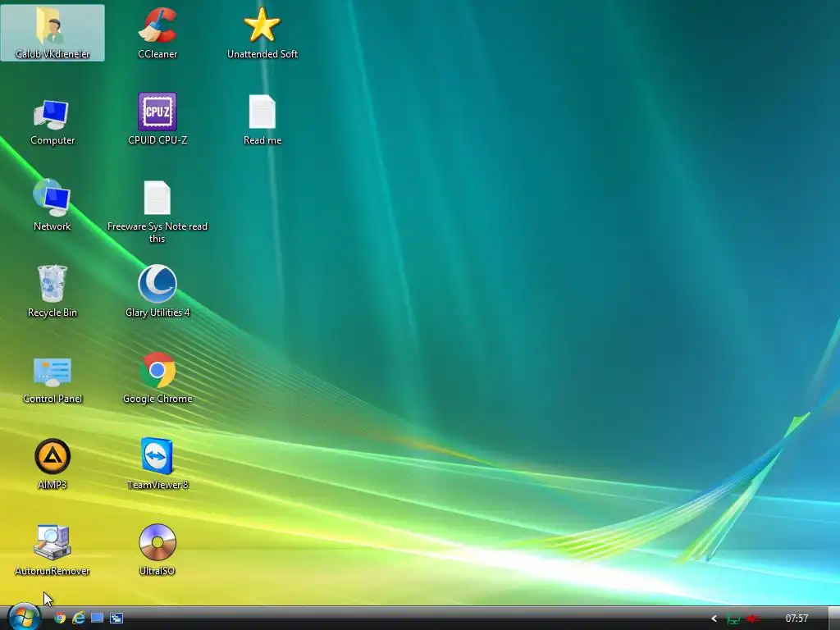Image resolution: width=840 pixels, height=630 pixels.
Task: Select the Read me text file
Action: click(x=262, y=120)
